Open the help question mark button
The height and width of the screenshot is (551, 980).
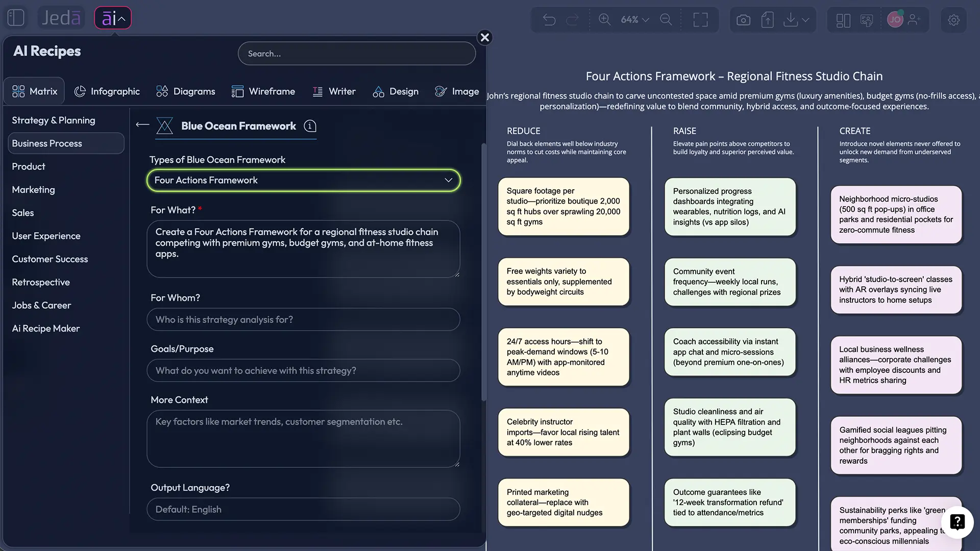click(x=957, y=522)
